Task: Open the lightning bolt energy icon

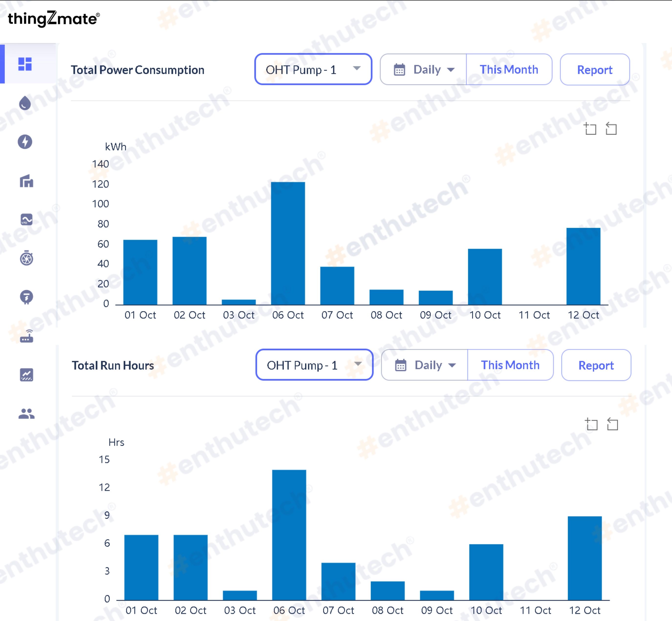Action: [25, 142]
